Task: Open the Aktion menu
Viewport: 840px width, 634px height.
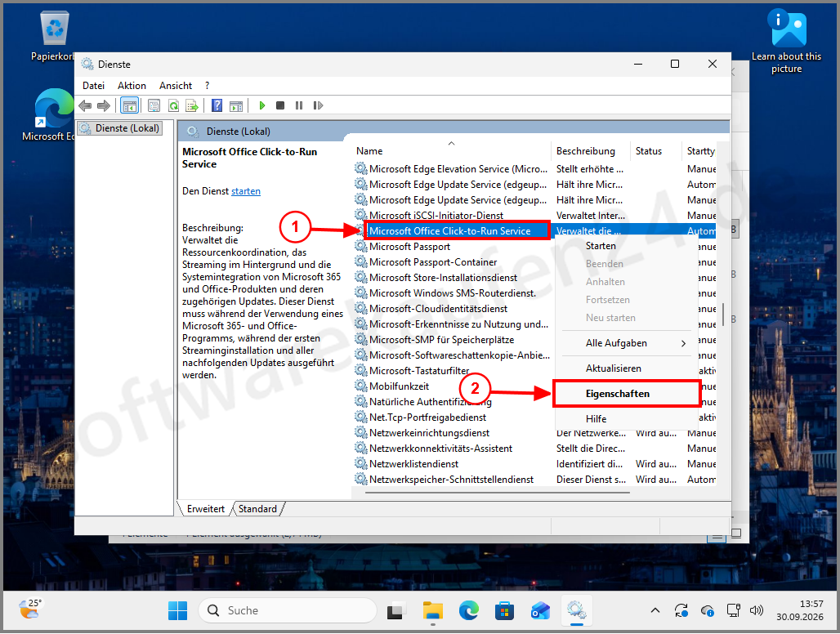Action: coord(132,86)
